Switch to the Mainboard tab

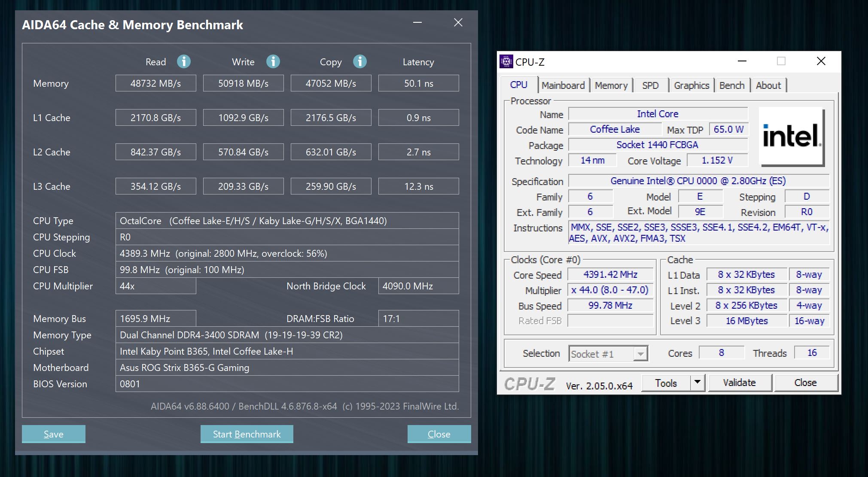tap(563, 85)
